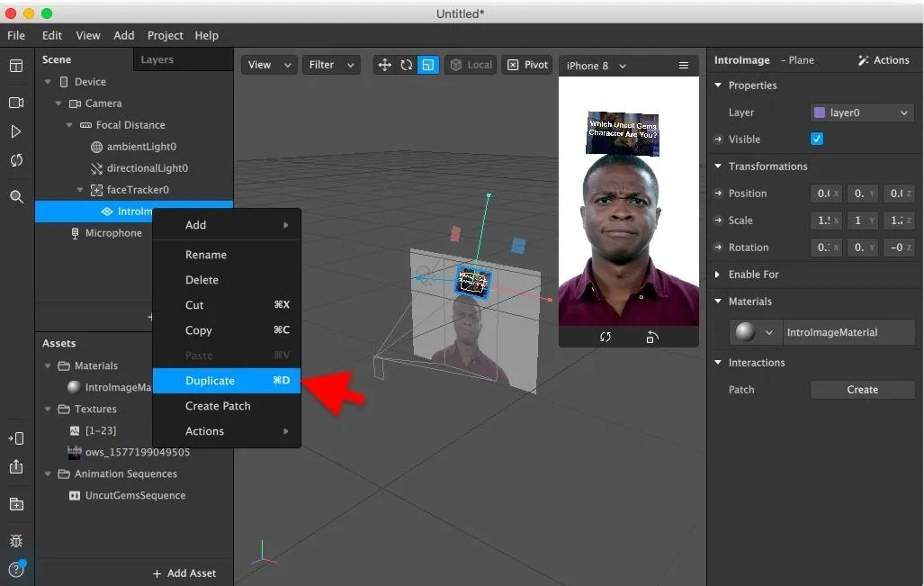Open the iPhone 8 device dropdown
Screen dimensions: 924x586
[596, 66]
